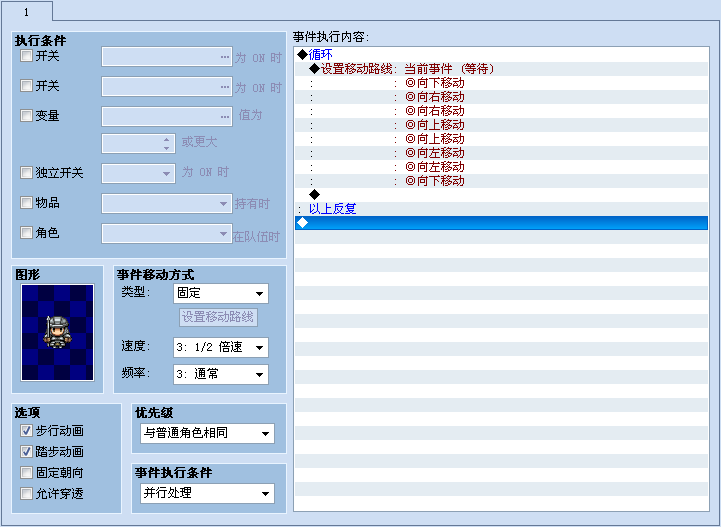Select event page tab 1
Viewport: 721px width, 527px height.
coord(26,11)
